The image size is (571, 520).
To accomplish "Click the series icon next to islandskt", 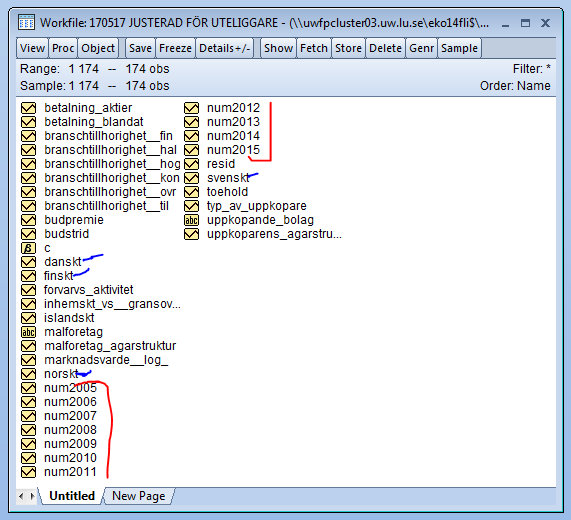I will point(28,318).
